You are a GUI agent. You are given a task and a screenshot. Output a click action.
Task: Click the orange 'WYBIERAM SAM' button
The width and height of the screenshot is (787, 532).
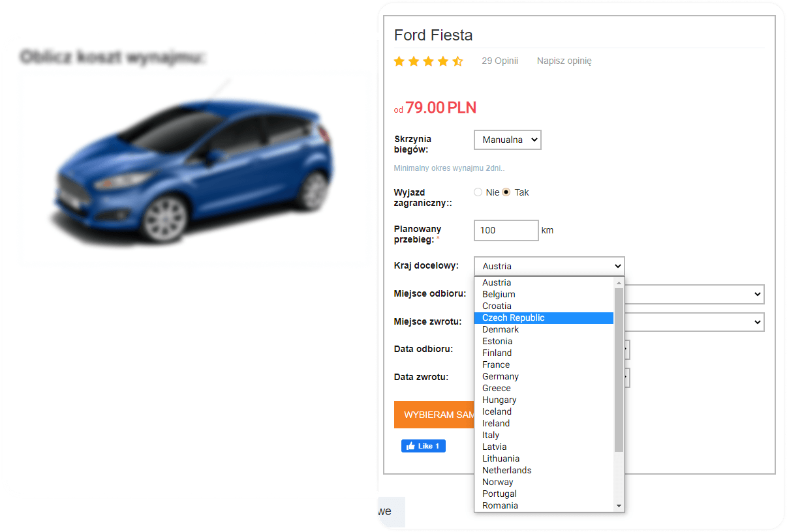[x=434, y=415]
